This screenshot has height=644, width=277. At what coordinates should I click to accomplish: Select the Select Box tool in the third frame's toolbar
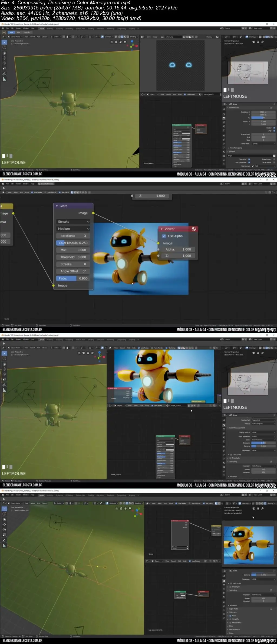4,353
